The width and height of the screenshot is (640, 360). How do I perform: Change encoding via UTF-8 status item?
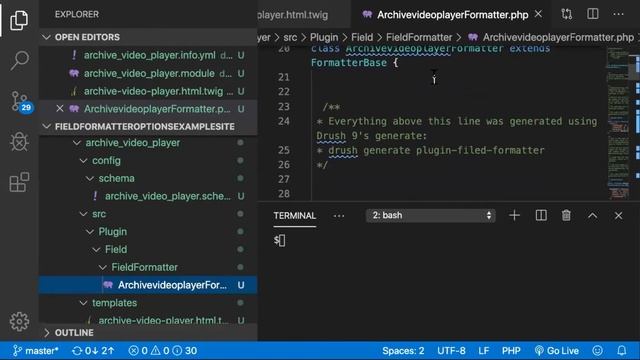click(x=451, y=351)
